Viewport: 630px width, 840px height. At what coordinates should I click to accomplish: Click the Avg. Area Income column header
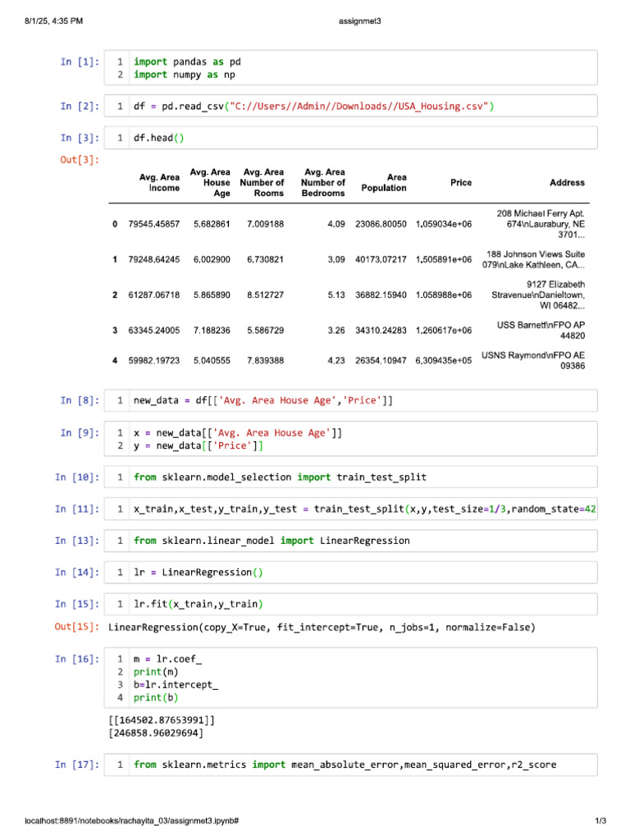coord(160,183)
